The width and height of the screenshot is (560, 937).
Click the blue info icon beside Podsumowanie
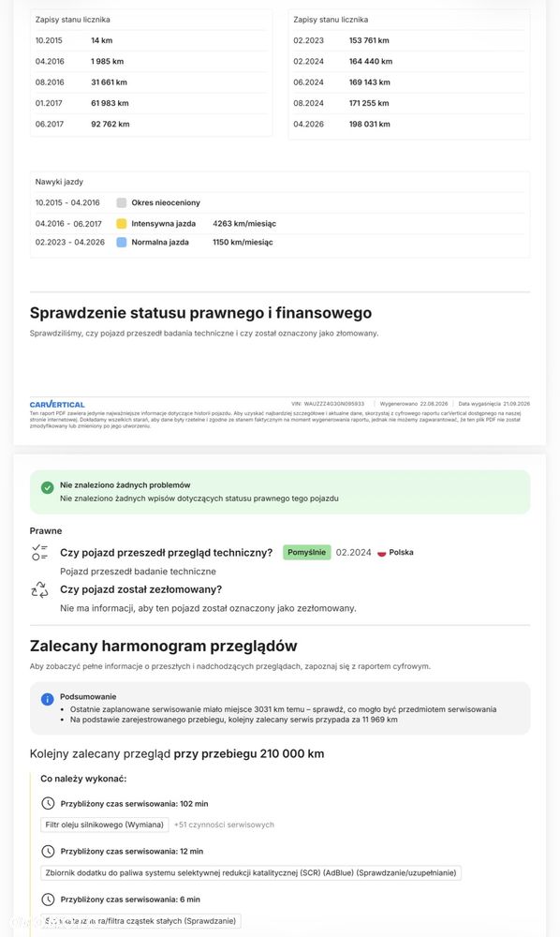tap(47, 699)
